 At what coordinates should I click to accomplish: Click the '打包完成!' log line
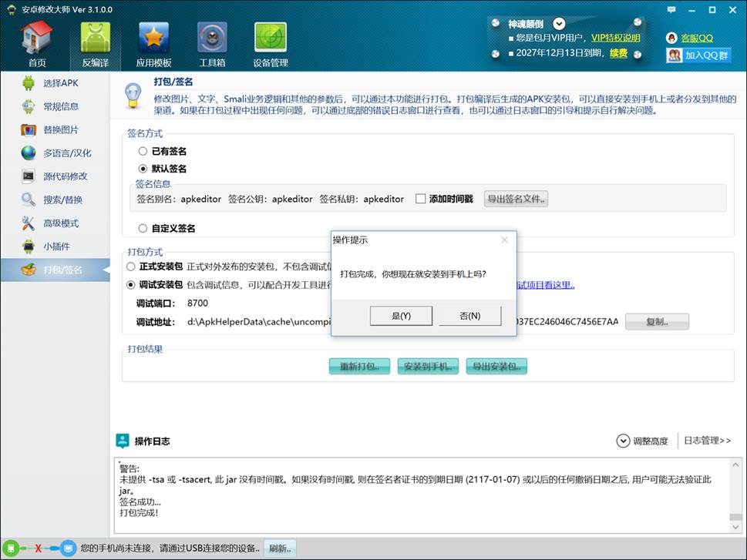pos(139,512)
